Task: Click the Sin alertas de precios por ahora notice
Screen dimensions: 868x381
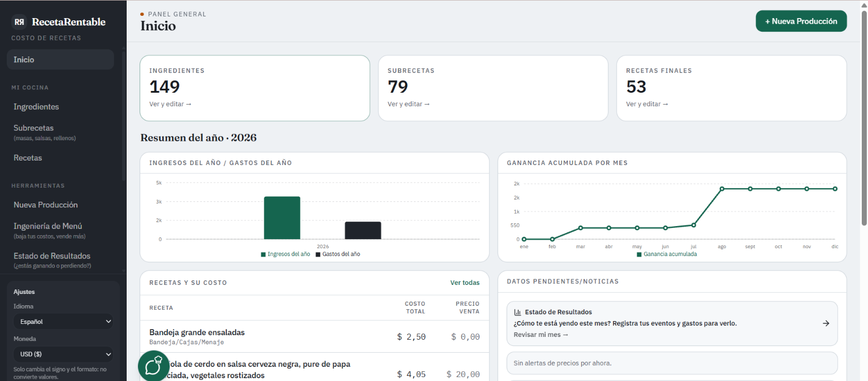Action: click(x=672, y=363)
